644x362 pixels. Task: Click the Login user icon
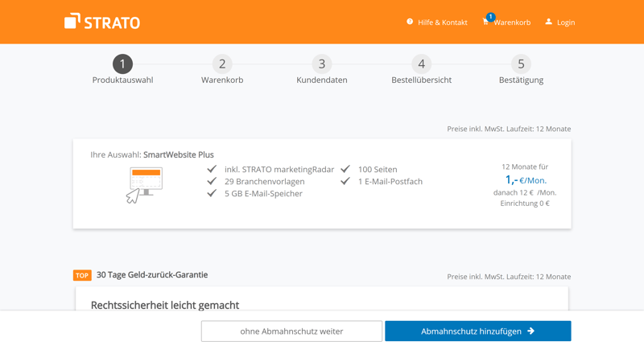point(548,22)
